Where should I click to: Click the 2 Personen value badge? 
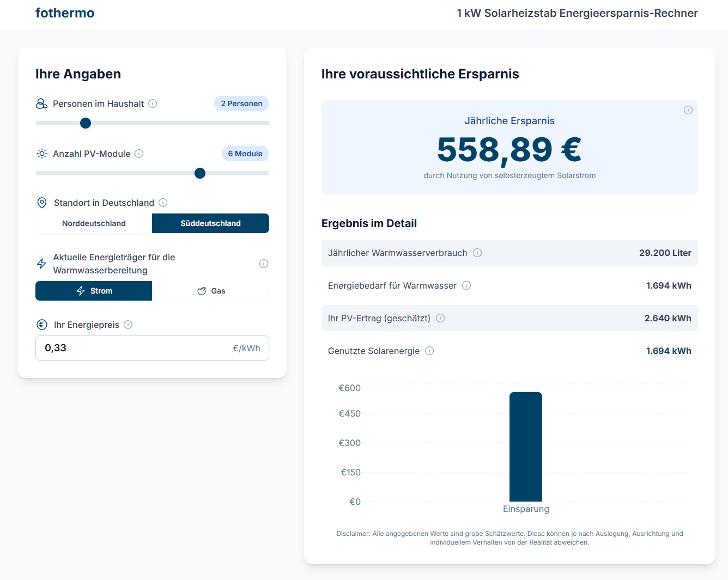coord(241,103)
